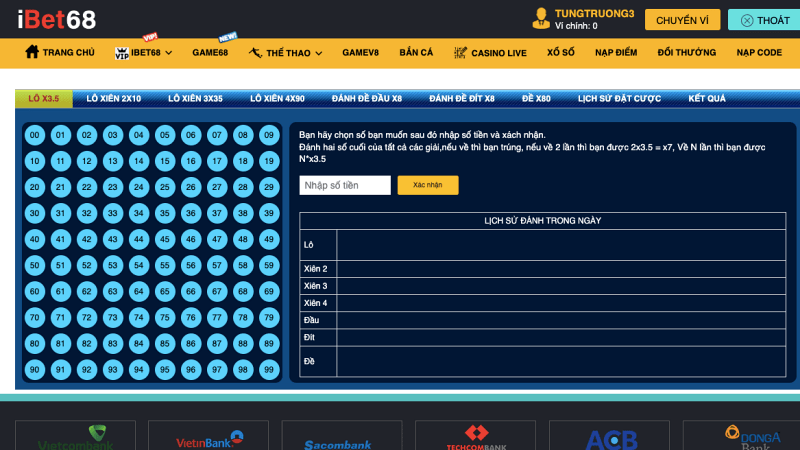The width and height of the screenshot is (800, 450).
Task: Click the Chuyển Ví button
Action: (x=682, y=20)
